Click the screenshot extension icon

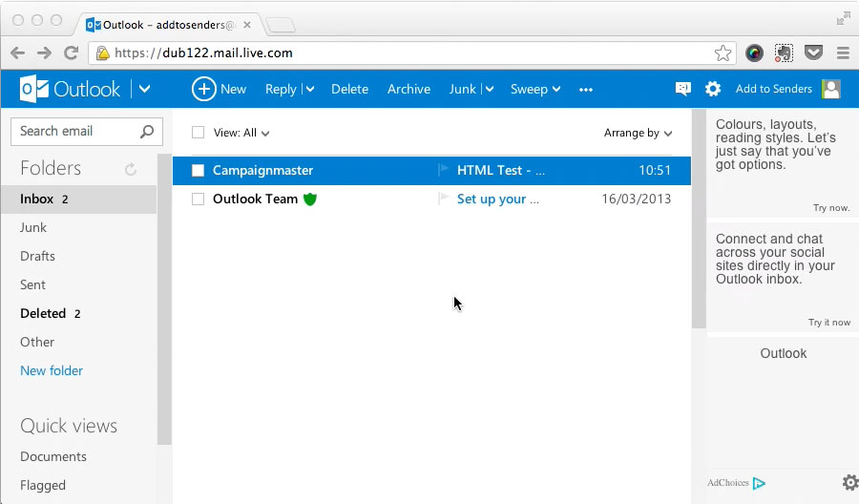(x=784, y=53)
